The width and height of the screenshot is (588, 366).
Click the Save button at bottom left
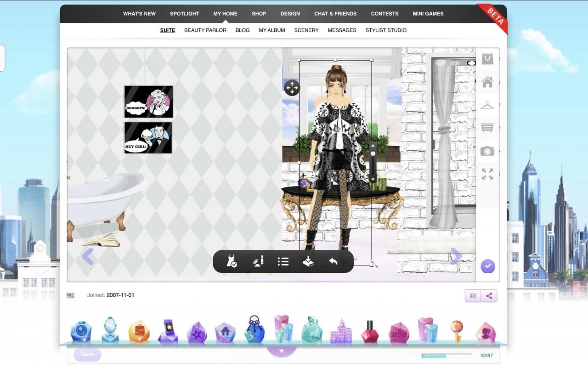point(87,355)
